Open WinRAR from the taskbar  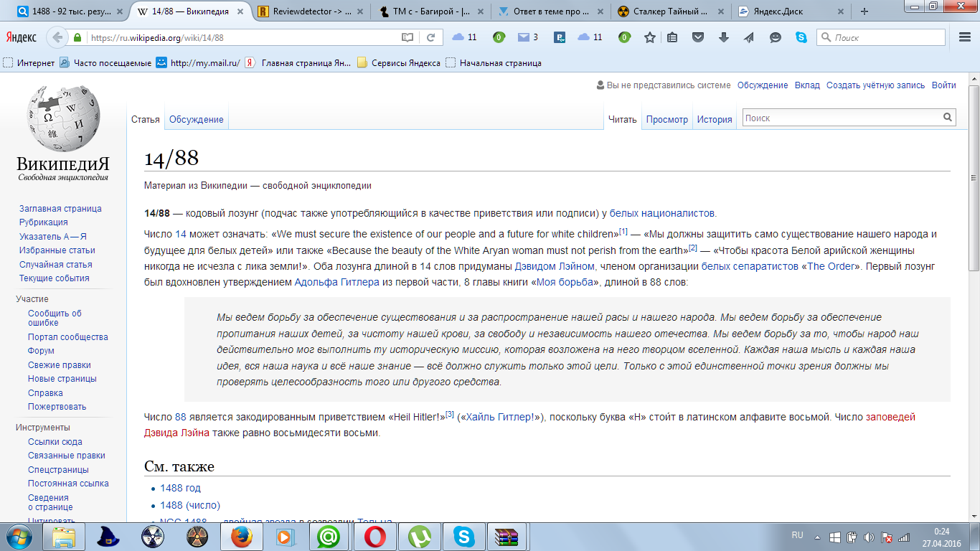507,537
